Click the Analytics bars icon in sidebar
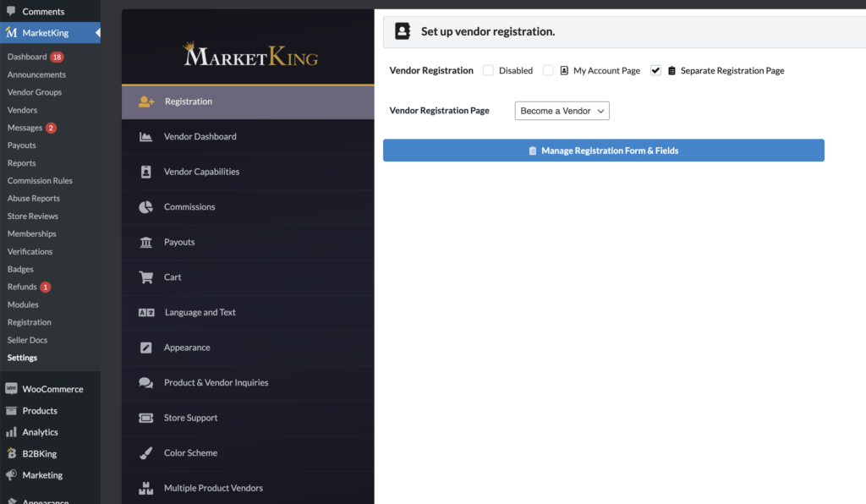 [x=11, y=431]
